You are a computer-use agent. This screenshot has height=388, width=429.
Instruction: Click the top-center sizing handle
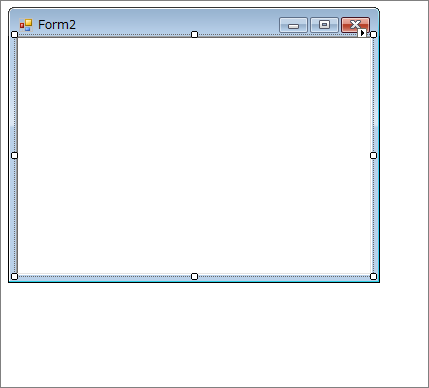pyautogui.click(x=194, y=34)
